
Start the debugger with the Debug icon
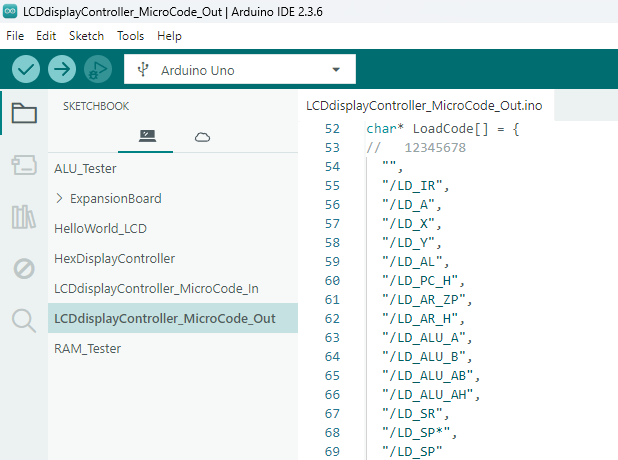click(97, 69)
